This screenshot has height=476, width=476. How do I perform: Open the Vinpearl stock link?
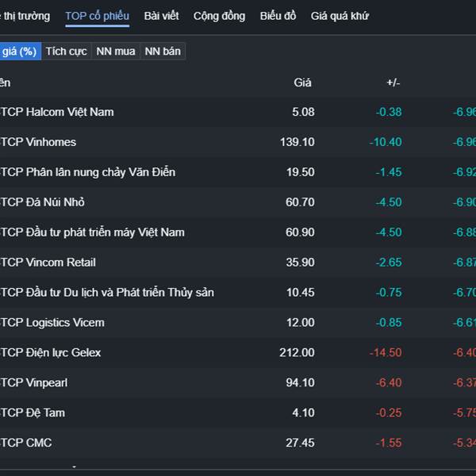coord(34,383)
